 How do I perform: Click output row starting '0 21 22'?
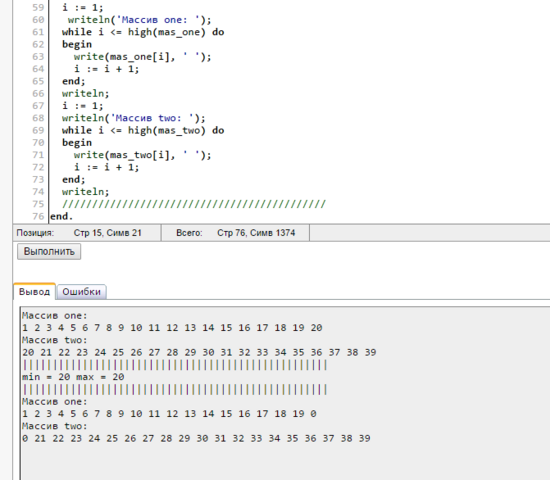(x=196, y=439)
